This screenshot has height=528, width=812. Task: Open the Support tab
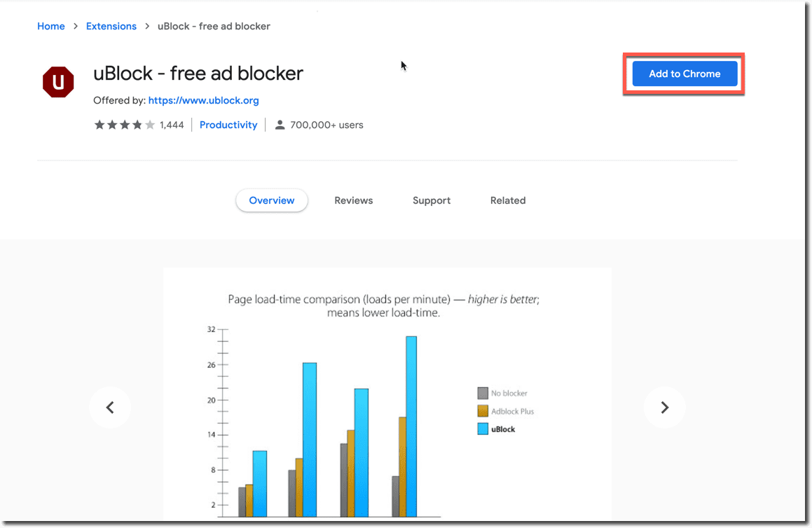tap(431, 200)
